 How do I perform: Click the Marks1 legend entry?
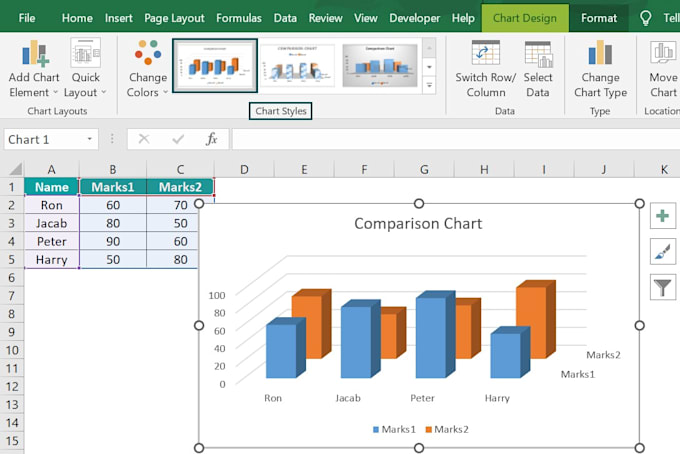click(394, 429)
